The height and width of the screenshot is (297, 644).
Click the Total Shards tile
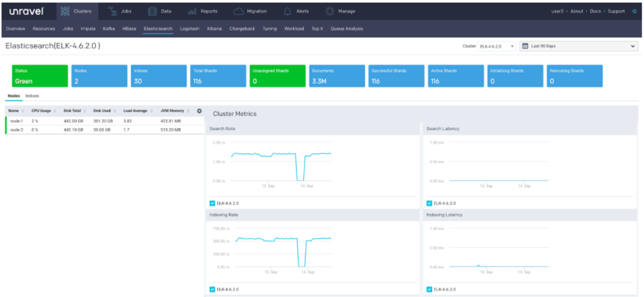click(218, 76)
